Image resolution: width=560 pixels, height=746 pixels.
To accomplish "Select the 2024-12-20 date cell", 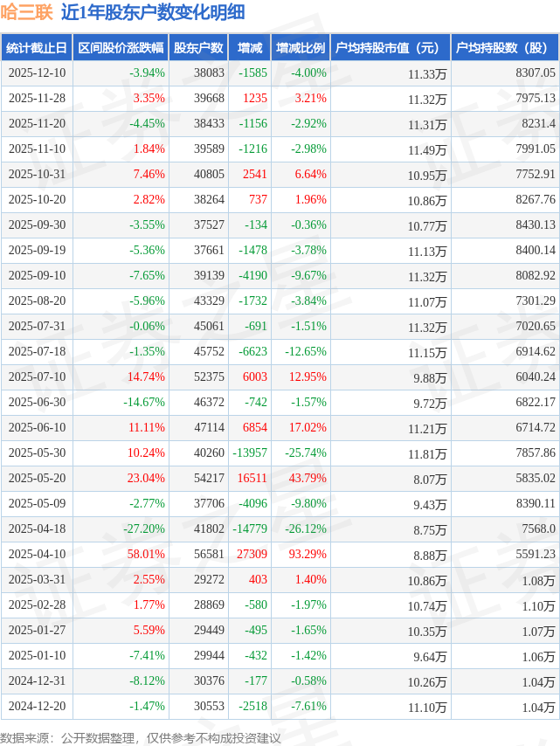I will point(37,707).
